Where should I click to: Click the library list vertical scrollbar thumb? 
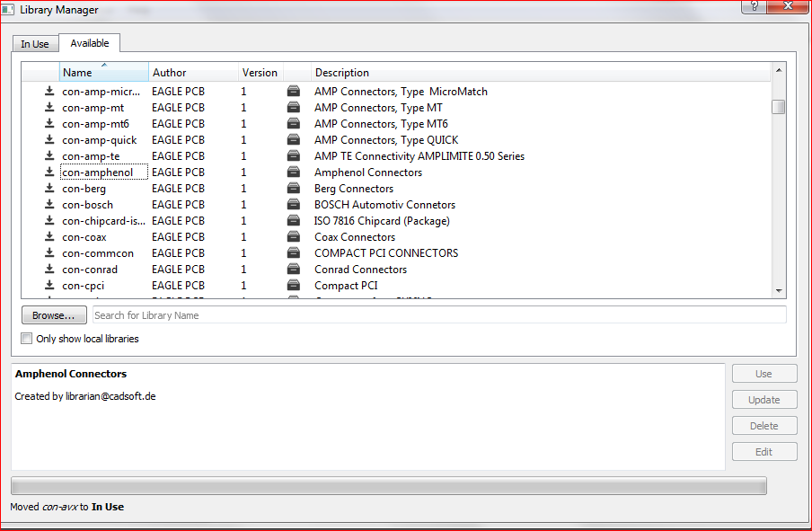click(x=778, y=107)
